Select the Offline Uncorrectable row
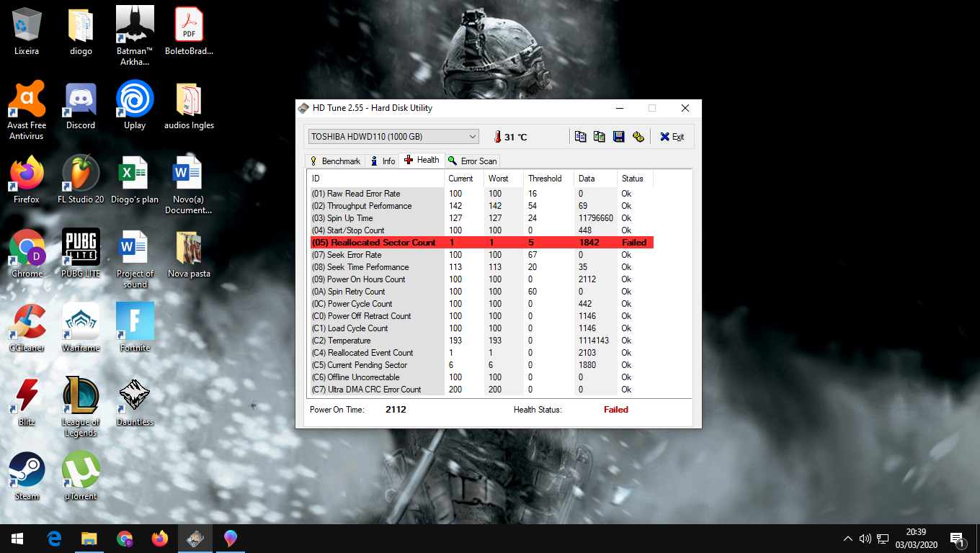Image resolution: width=980 pixels, height=553 pixels. tap(481, 377)
